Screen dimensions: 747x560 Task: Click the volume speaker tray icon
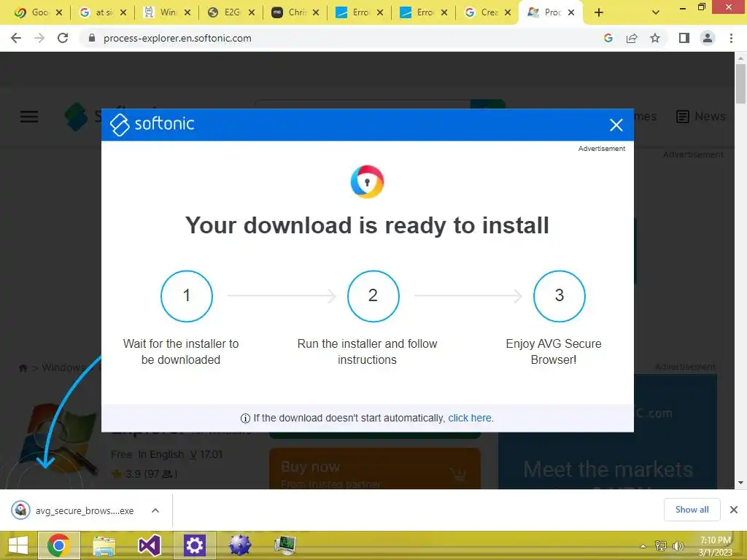(x=678, y=546)
